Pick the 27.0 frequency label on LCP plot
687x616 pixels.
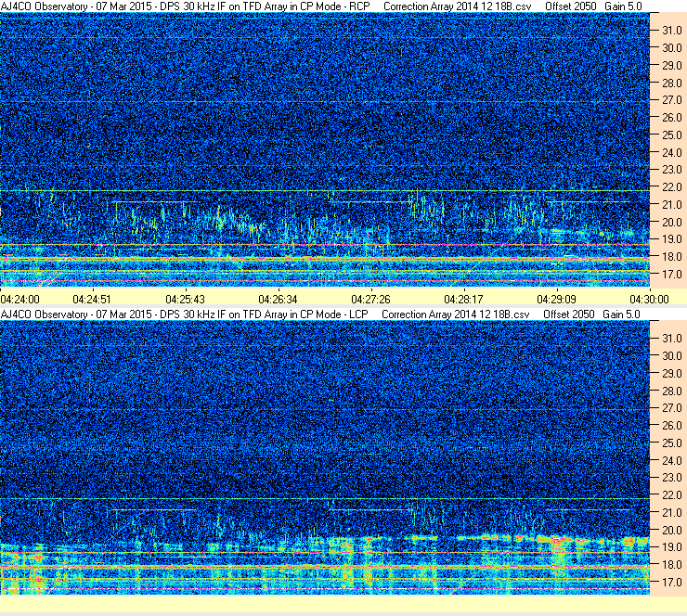point(671,408)
